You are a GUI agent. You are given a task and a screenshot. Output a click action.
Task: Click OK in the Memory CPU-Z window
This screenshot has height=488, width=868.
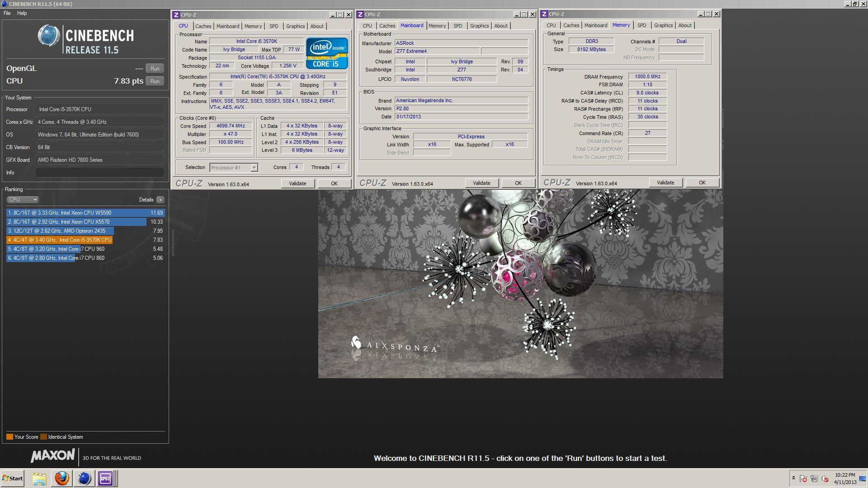tap(702, 183)
